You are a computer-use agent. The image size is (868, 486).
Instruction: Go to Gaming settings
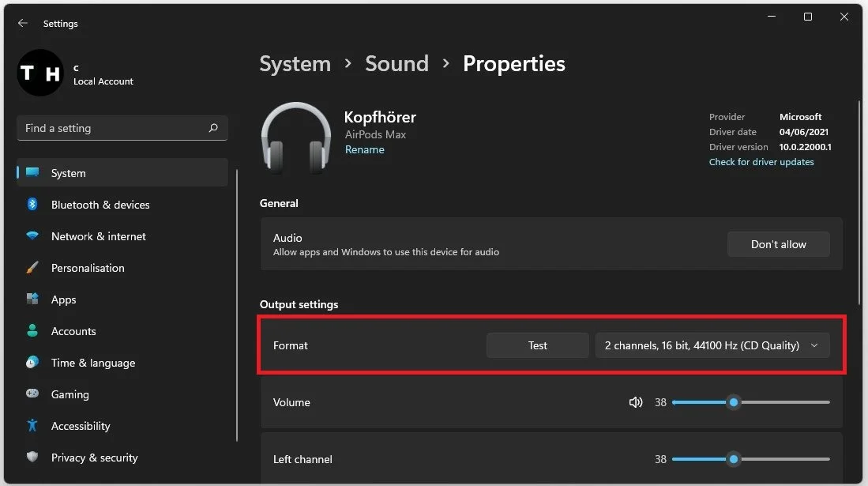(x=70, y=394)
